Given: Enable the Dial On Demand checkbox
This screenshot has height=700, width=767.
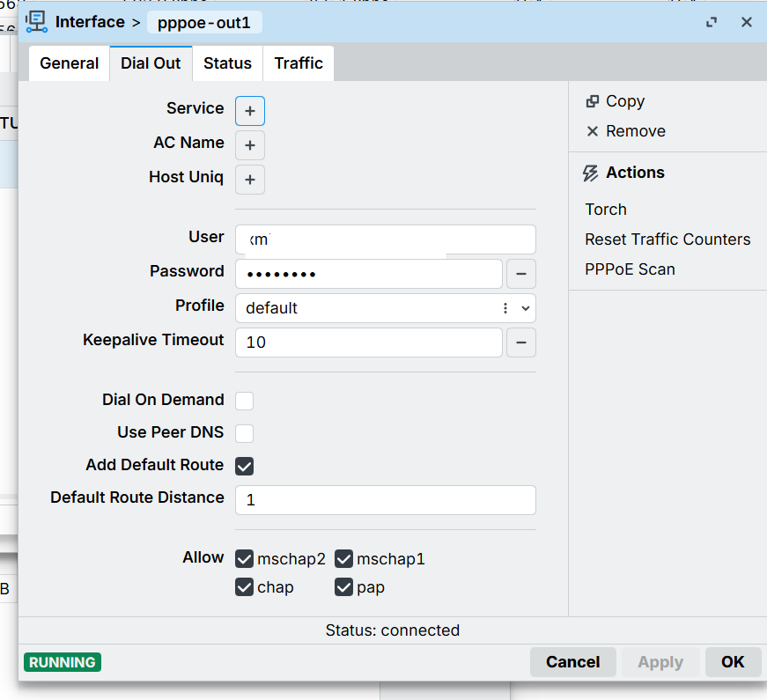Looking at the screenshot, I should [244, 401].
